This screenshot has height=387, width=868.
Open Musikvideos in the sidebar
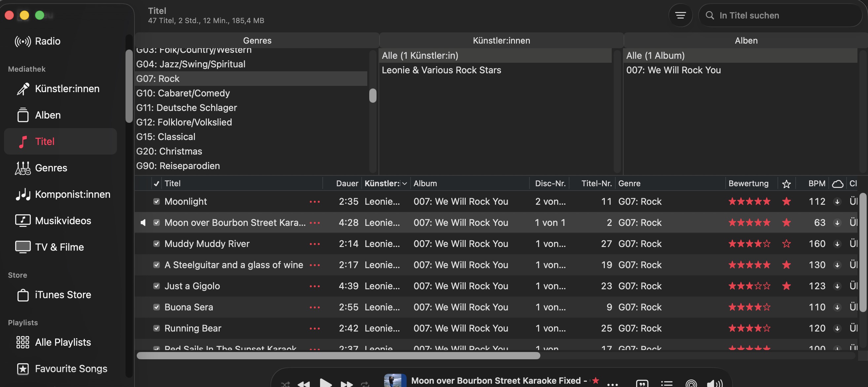[63, 221]
